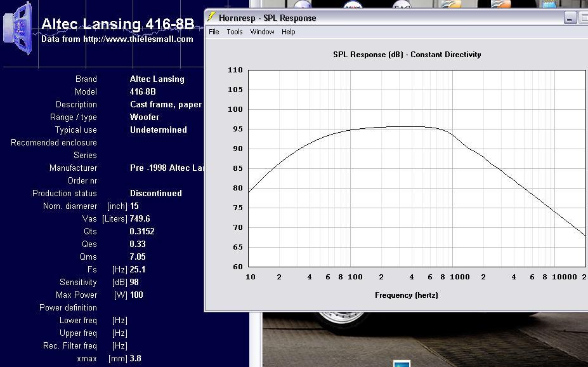The width and height of the screenshot is (588, 367).
Task: Click the speaker driver logo image
Action: coord(18,28)
